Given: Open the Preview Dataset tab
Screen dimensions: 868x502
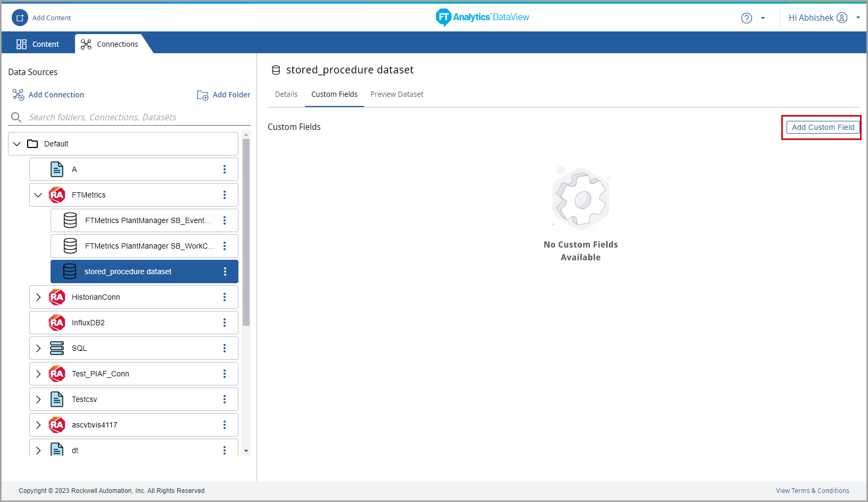Looking at the screenshot, I should click(396, 94).
